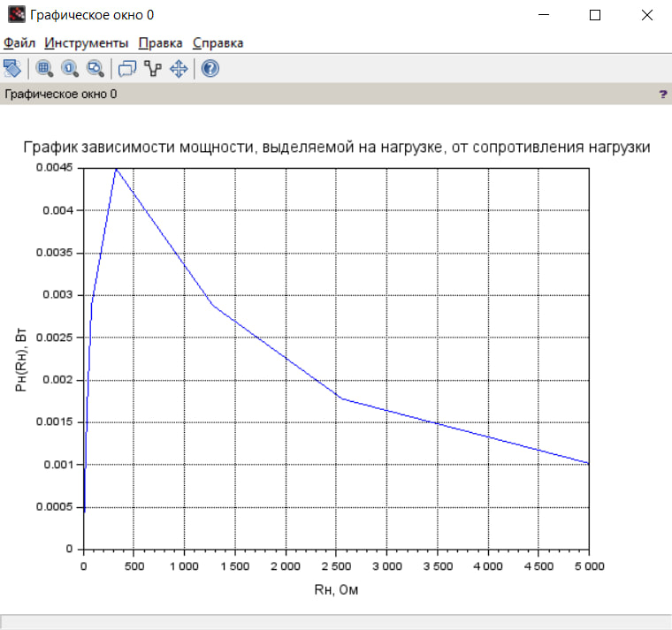Click the y-axis tick '0.0035'
Viewport: 672px width, 630px height.
tap(55, 252)
